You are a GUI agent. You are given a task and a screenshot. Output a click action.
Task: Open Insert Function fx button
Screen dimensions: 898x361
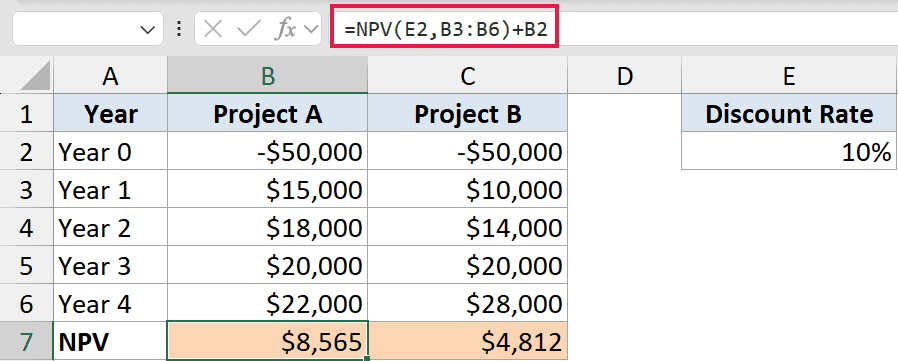pyautogui.click(x=285, y=30)
